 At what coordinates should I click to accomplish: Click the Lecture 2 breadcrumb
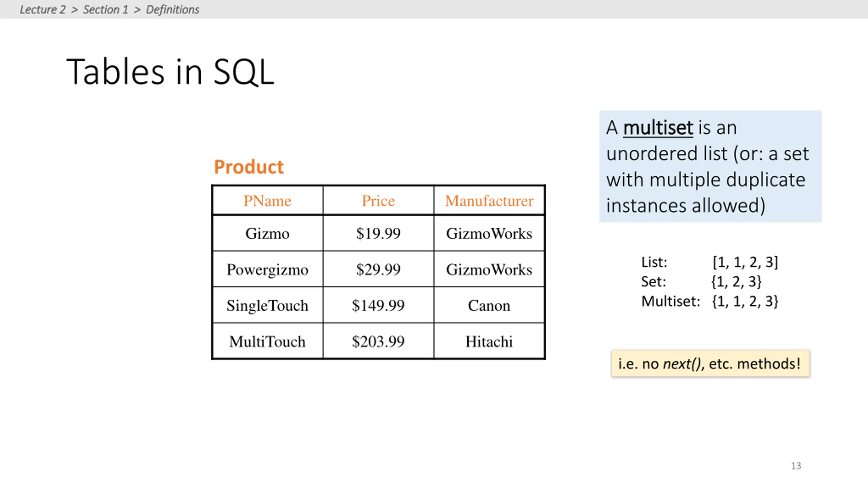pos(43,9)
